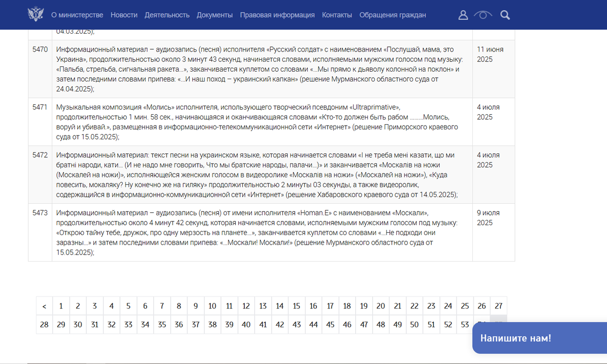Click the «9 июля 2025» date cell

tap(494, 233)
